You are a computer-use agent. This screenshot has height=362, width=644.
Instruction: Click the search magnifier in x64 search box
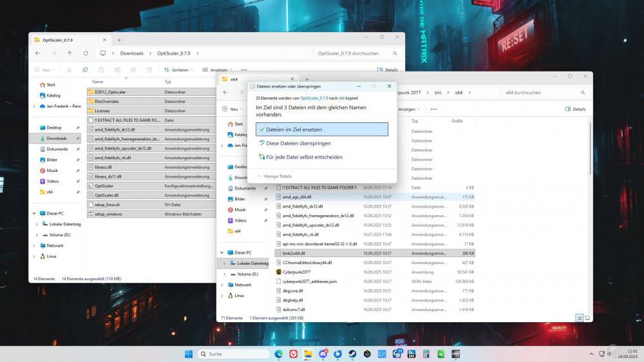pos(583,93)
